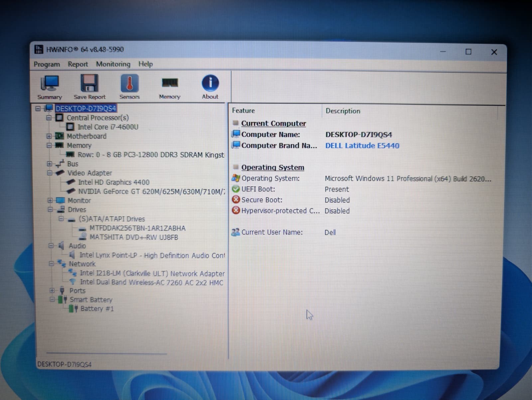Expand the Motherboard node
The image size is (532, 400).
click(49, 136)
